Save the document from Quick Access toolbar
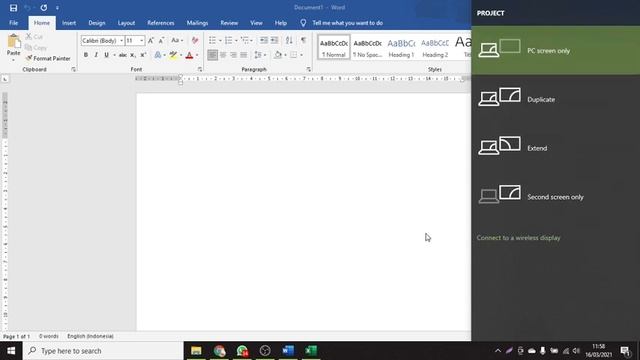The width and height of the screenshot is (640, 360). (13, 8)
